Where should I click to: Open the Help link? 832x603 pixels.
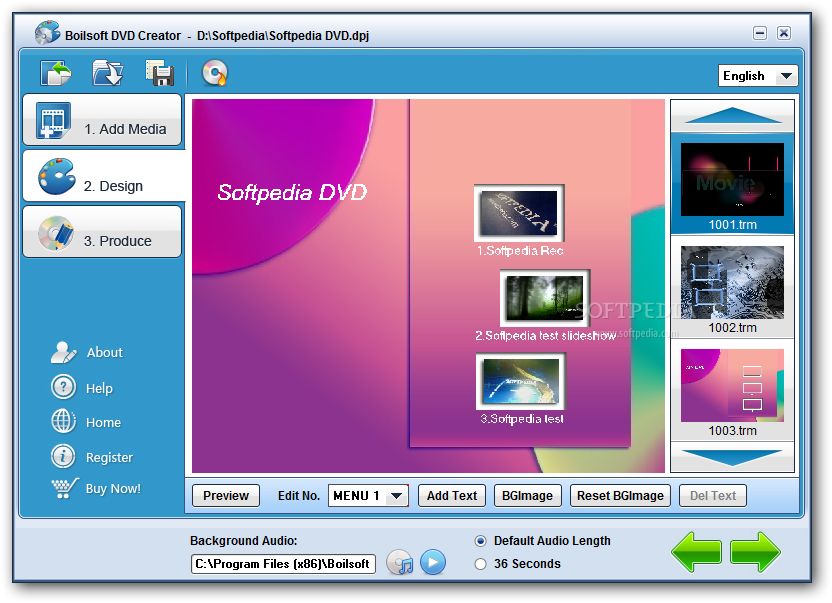99,389
